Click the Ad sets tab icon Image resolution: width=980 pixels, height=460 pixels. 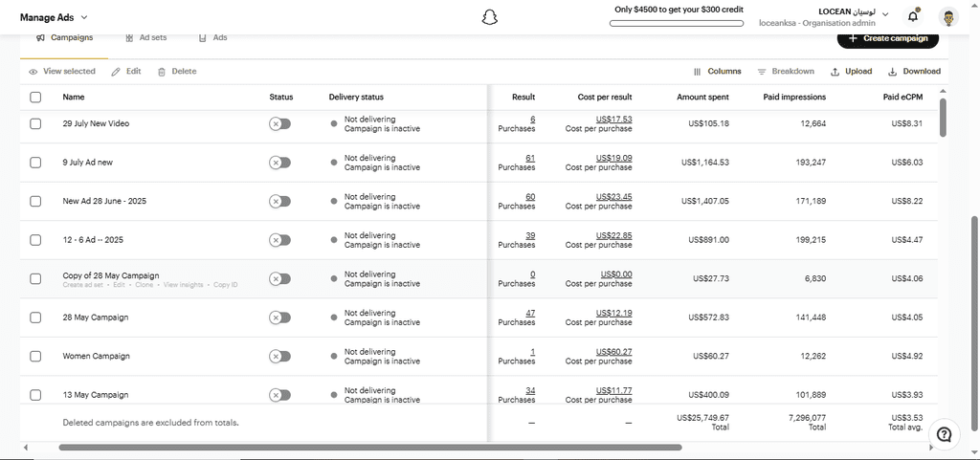[x=129, y=38]
